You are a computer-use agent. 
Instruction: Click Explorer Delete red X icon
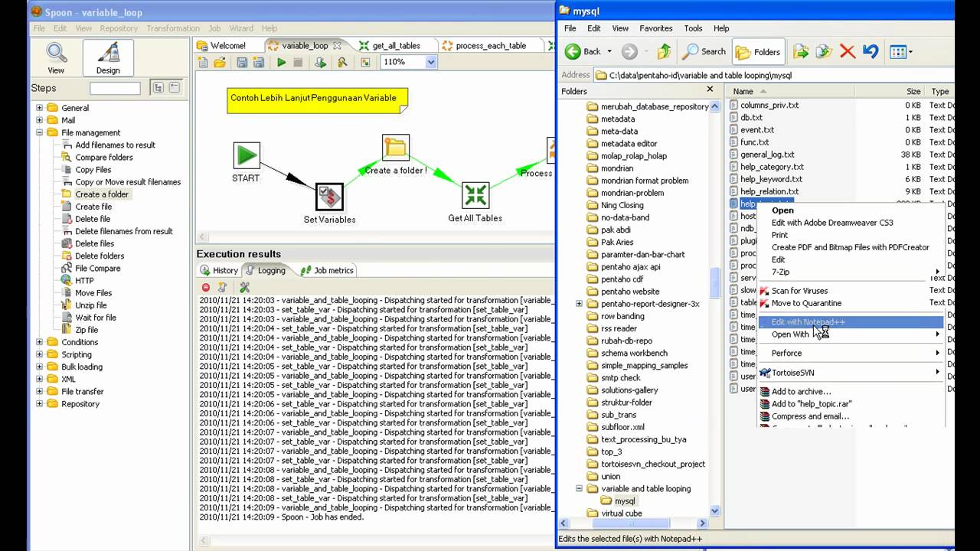pos(847,51)
